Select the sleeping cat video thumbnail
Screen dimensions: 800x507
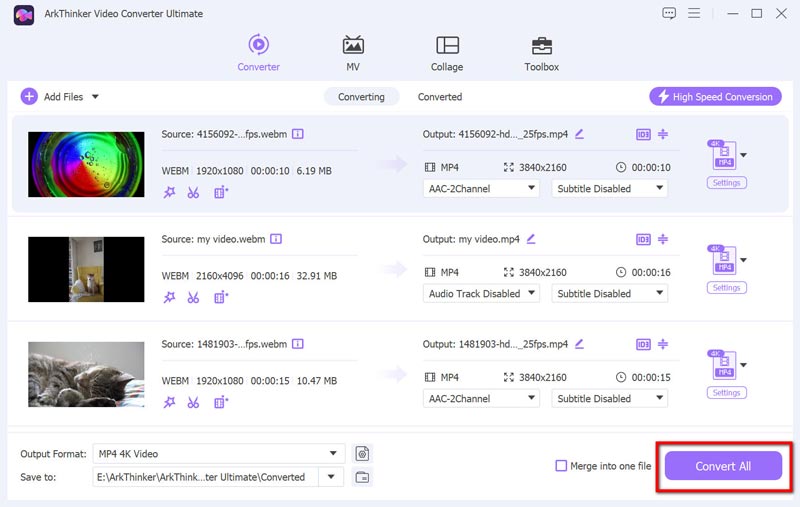click(86, 374)
